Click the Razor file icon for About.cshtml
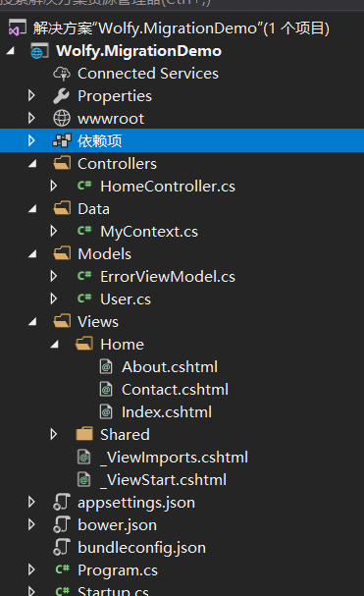The width and height of the screenshot is (364, 596). coord(106,367)
